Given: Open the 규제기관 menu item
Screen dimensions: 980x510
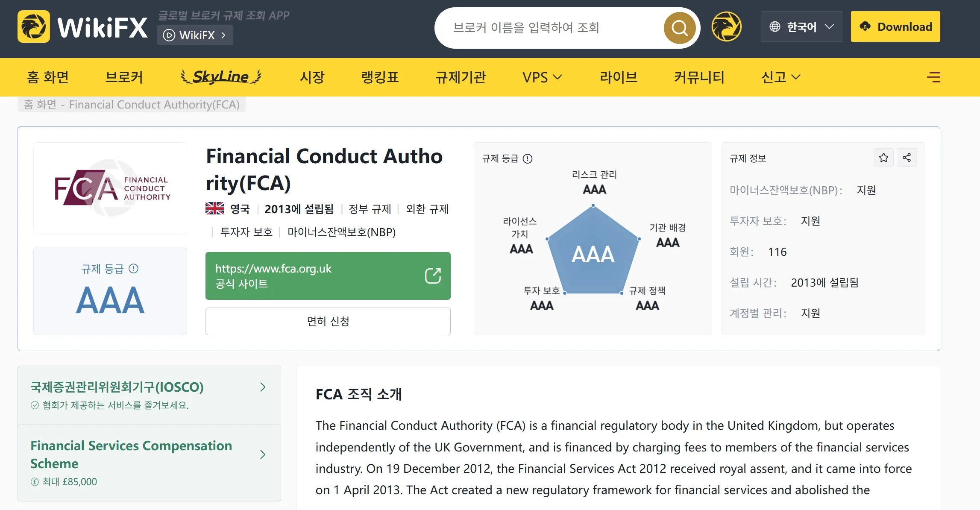Looking at the screenshot, I should point(461,77).
